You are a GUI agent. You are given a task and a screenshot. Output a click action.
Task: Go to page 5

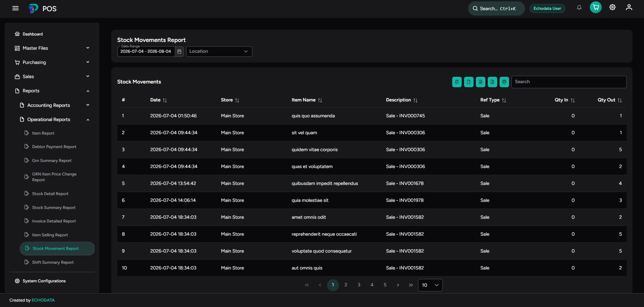click(385, 285)
